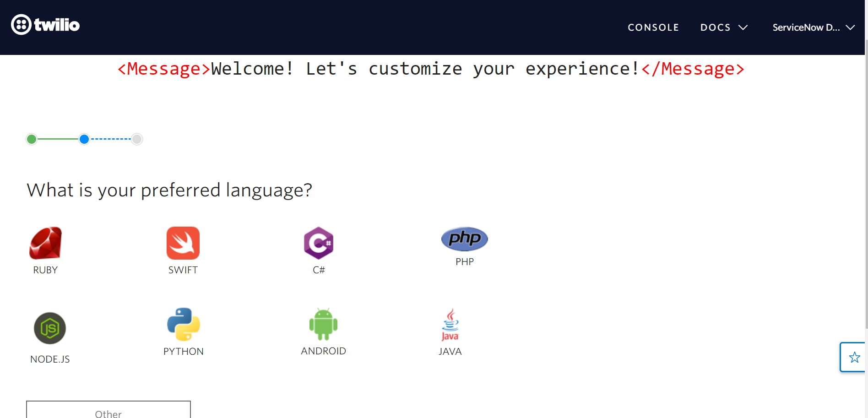Click the last gray progress step
This screenshot has height=418, width=868.
tap(137, 139)
